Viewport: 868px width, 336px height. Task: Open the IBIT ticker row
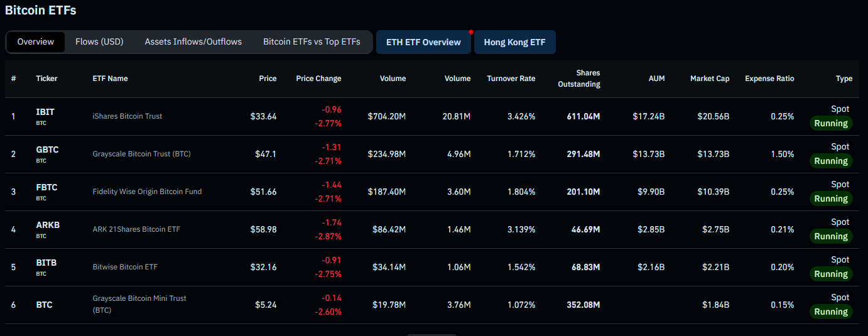pyautogui.click(x=45, y=112)
